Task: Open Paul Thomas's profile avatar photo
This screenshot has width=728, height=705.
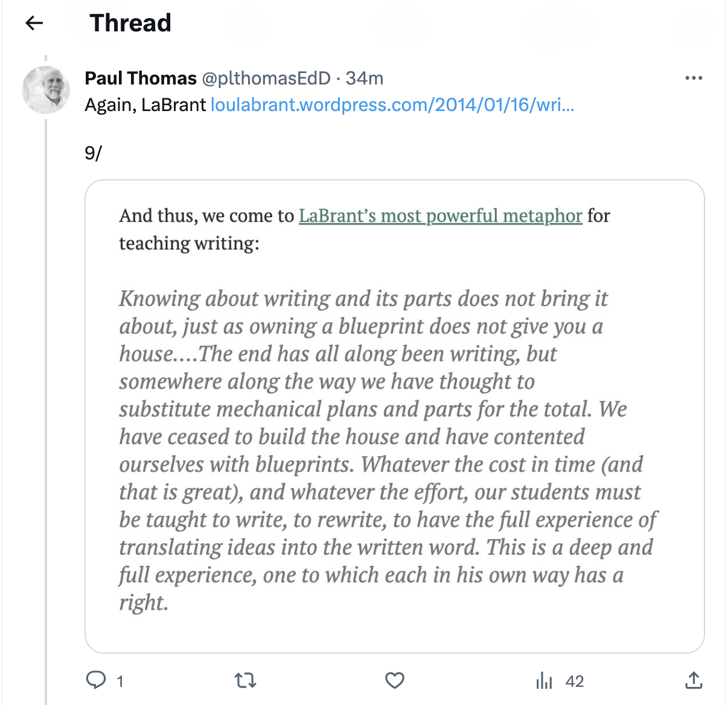Action: click(46, 90)
